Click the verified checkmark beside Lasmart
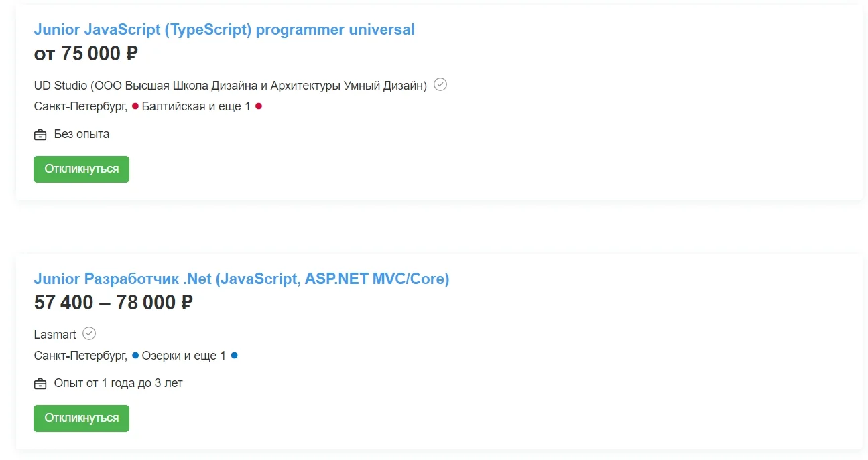This screenshot has width=868, height=460. click(89, 333)
